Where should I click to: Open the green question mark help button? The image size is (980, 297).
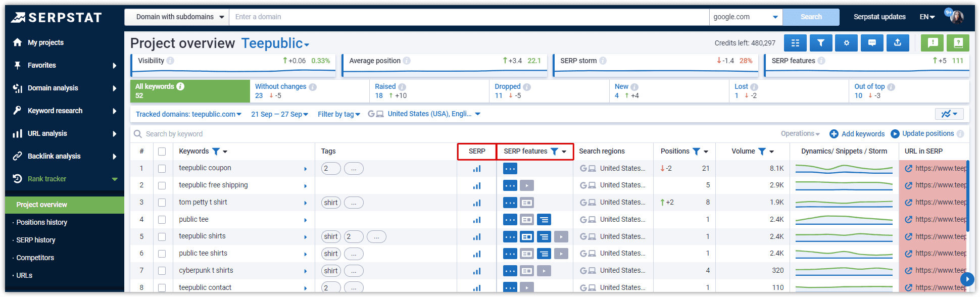point(958,43)
